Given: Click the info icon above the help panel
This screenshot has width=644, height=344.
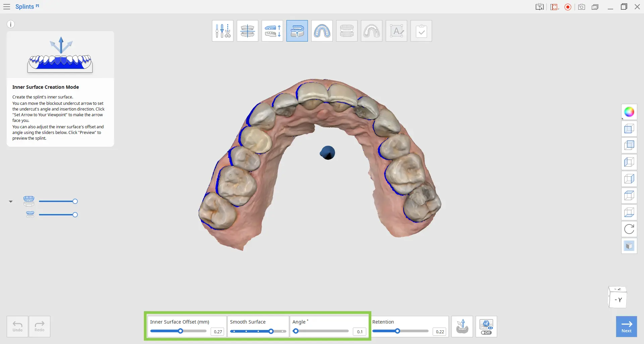Looking at the screenshot, I should [11, 24].
